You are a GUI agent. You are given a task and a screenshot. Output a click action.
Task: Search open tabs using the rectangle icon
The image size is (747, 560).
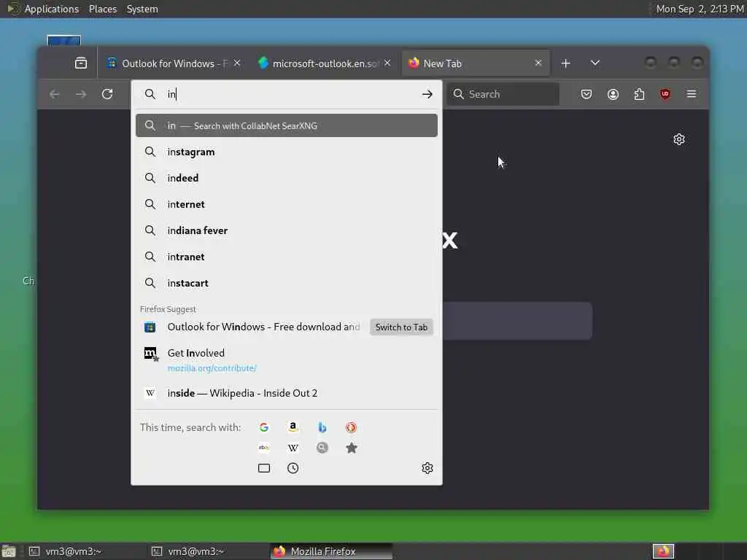264,468
